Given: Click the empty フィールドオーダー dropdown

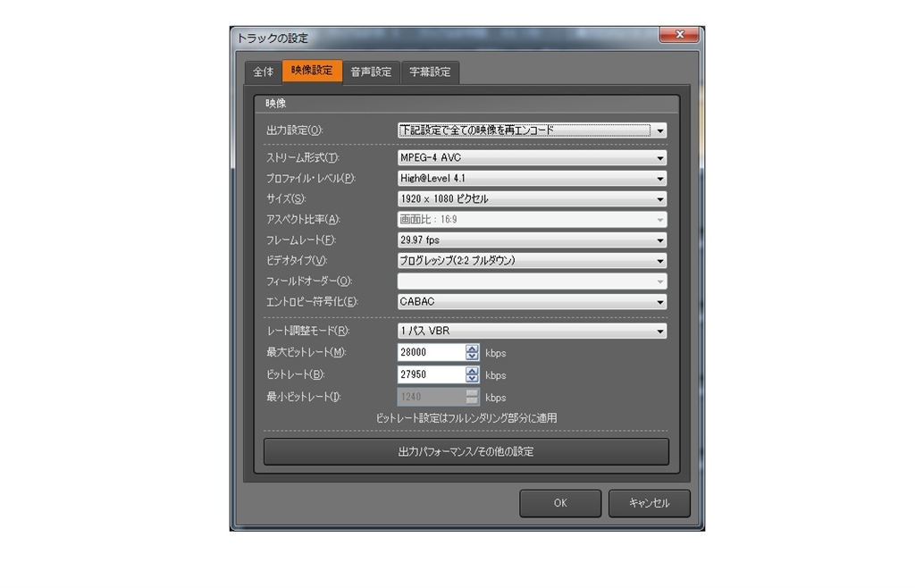Looking at the screenshot, I should 532,281.
